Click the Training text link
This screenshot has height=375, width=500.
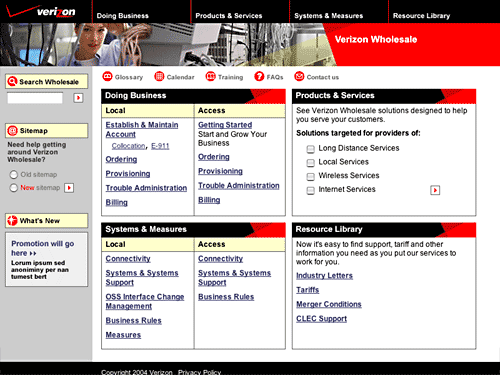230,77
